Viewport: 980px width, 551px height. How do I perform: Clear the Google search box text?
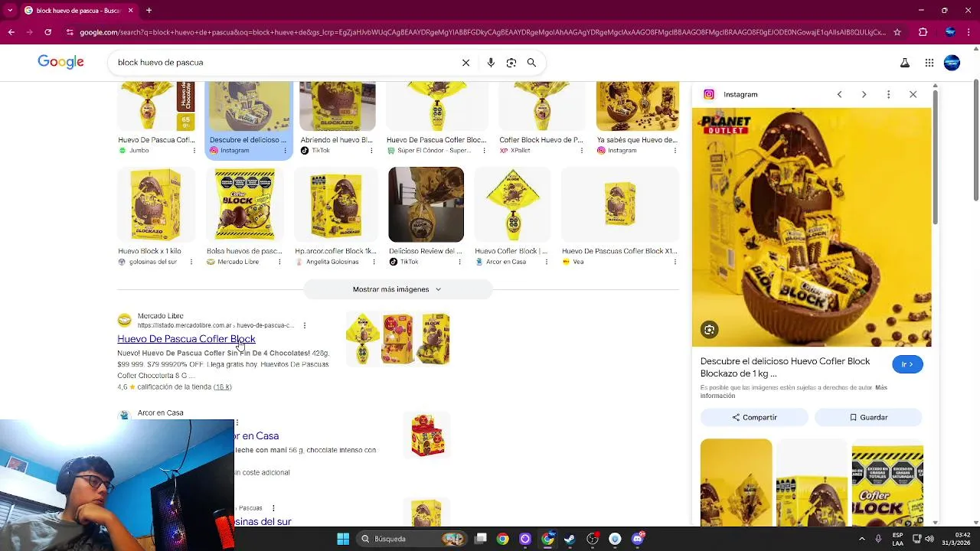click(x=465, y=63)
